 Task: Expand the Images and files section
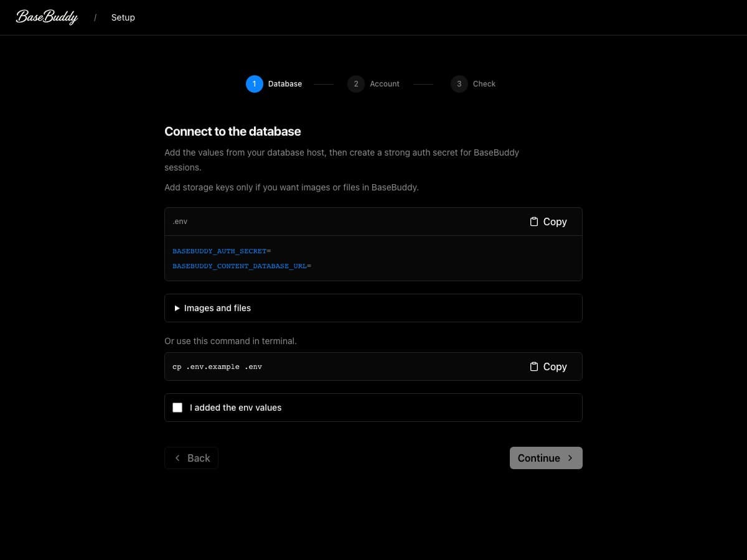[374, 308]
